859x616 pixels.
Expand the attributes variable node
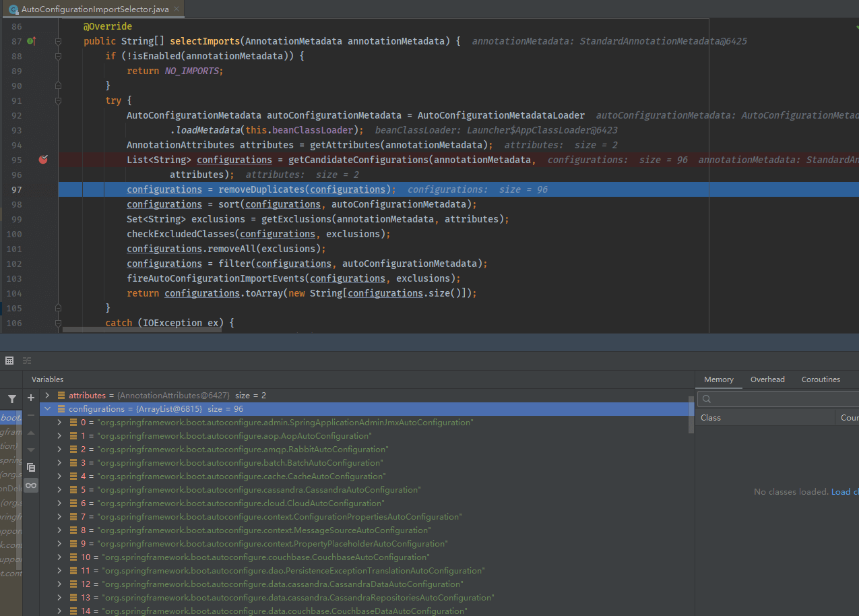coord(47,396)
